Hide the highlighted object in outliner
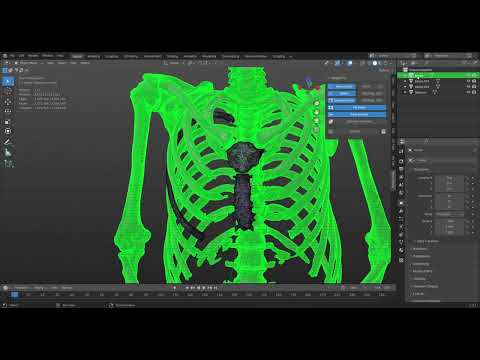This screenshot has width=480, height=360. (x=469, y=76)
